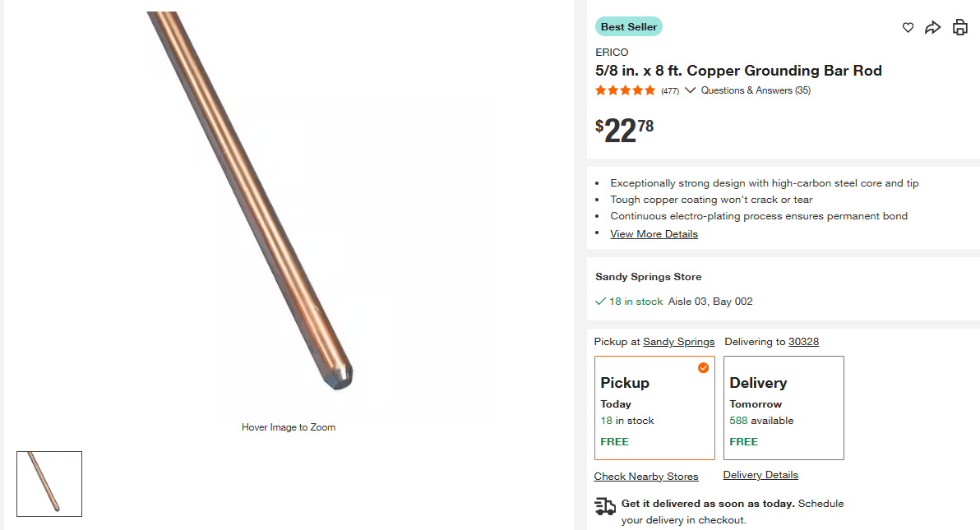The image size is (980, 530).
Task: Click the (477) review count
Action: tap(670, 91)
